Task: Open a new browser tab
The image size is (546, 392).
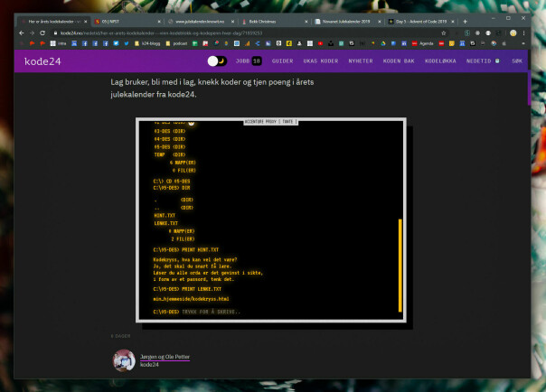Action: pos(465,22)
